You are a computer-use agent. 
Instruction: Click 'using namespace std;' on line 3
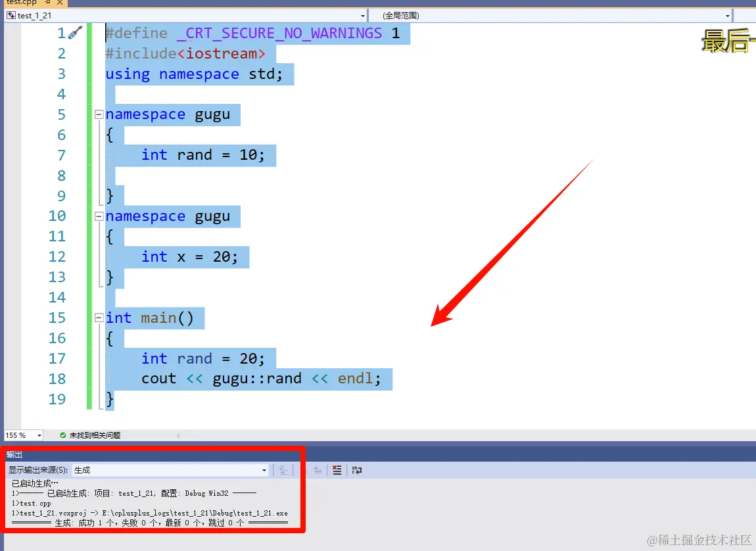tap(194, 74)
